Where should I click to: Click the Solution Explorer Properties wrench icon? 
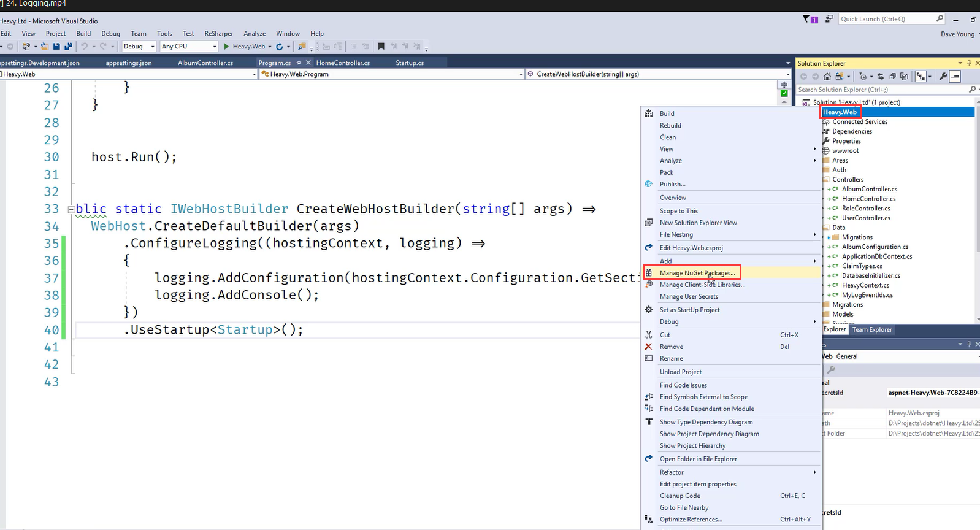[x=943, y=77]
